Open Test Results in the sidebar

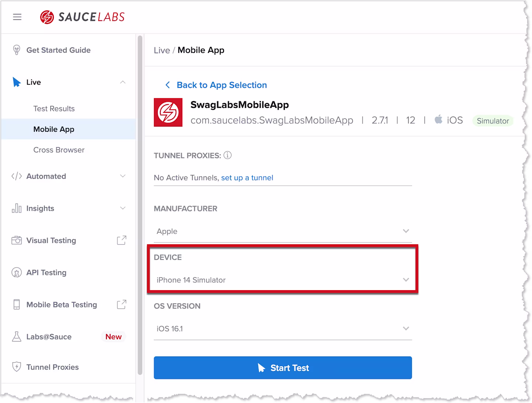coord(54,108)
